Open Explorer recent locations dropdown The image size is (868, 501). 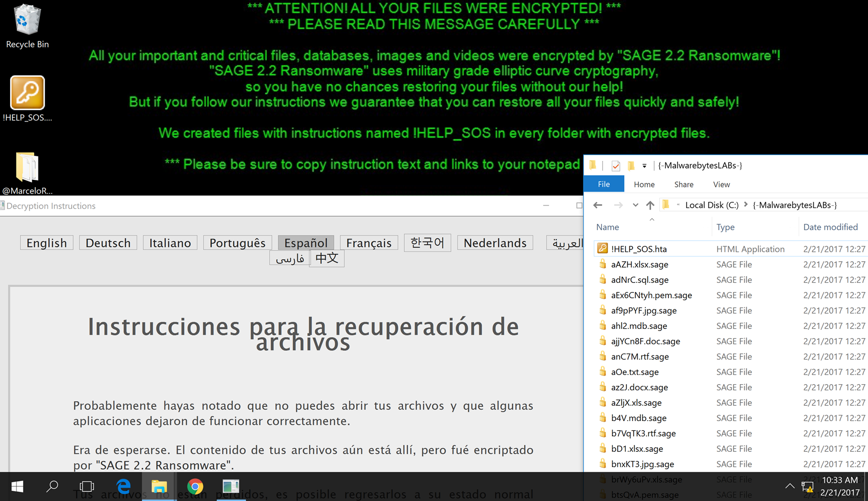tap(635, 205)
